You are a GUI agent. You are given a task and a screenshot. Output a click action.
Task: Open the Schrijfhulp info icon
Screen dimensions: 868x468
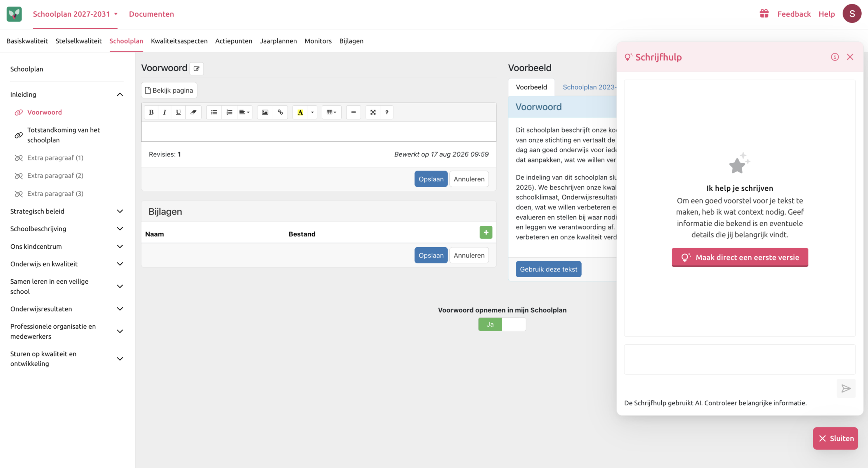pyautogui.click(x=835, y=57)
